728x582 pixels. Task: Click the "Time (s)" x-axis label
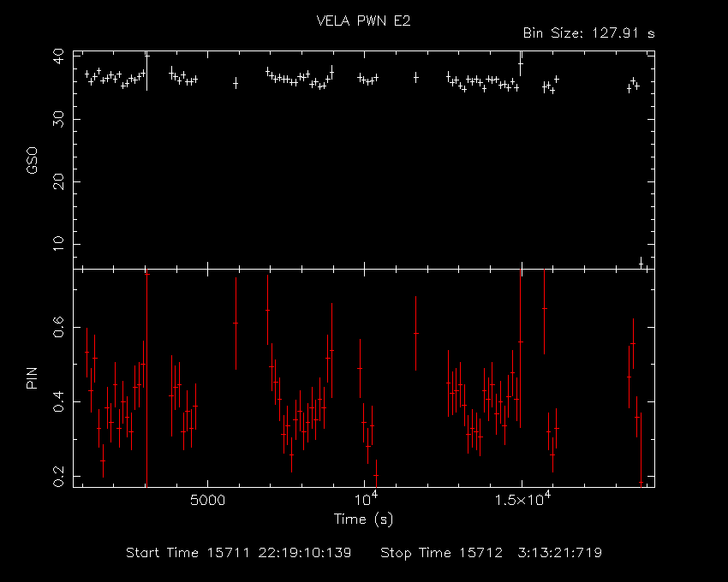click(363, 519)
